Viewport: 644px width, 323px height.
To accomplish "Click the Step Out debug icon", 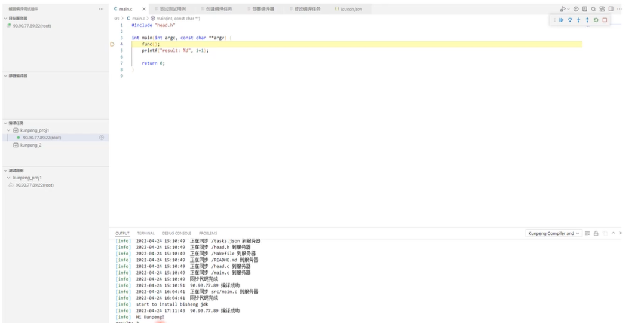I will 587,20.
